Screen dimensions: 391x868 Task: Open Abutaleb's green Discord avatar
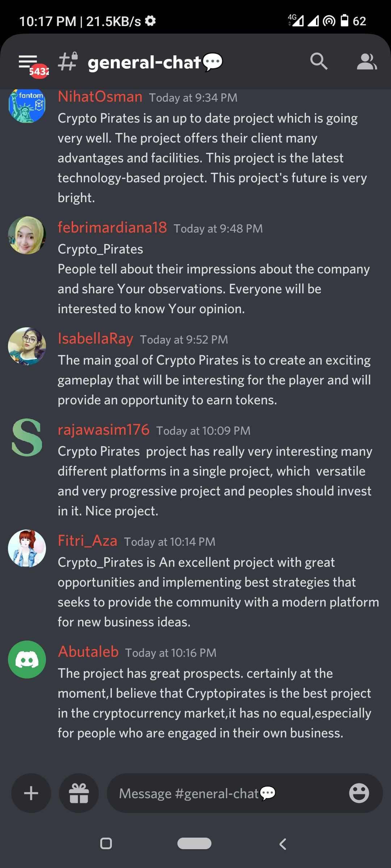(27, 659)
